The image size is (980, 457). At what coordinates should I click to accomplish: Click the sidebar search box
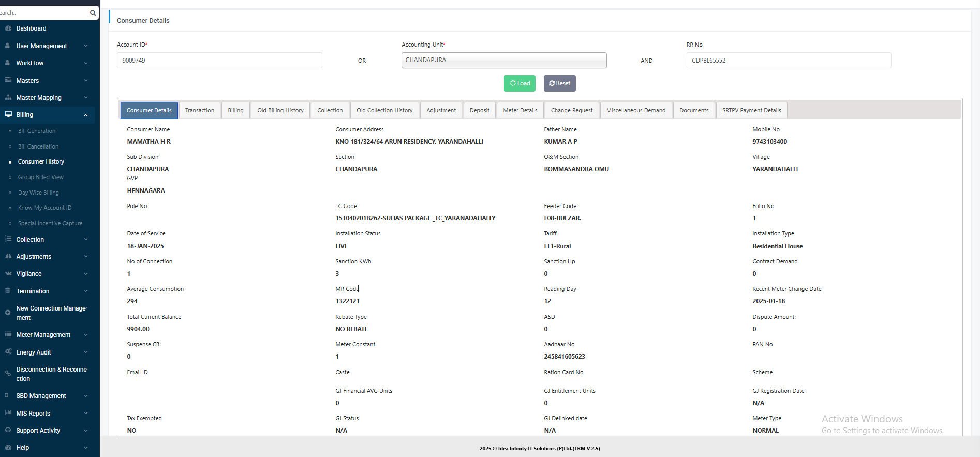tap(44, 13)
